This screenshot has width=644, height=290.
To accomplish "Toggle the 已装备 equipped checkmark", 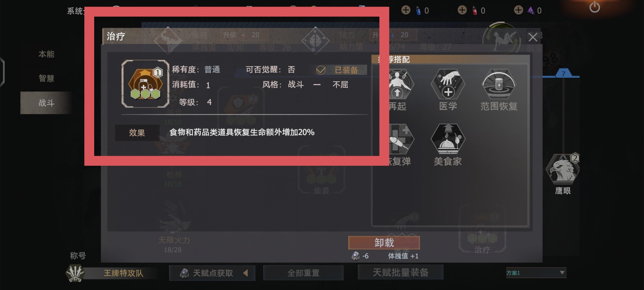I will (321, 70).
